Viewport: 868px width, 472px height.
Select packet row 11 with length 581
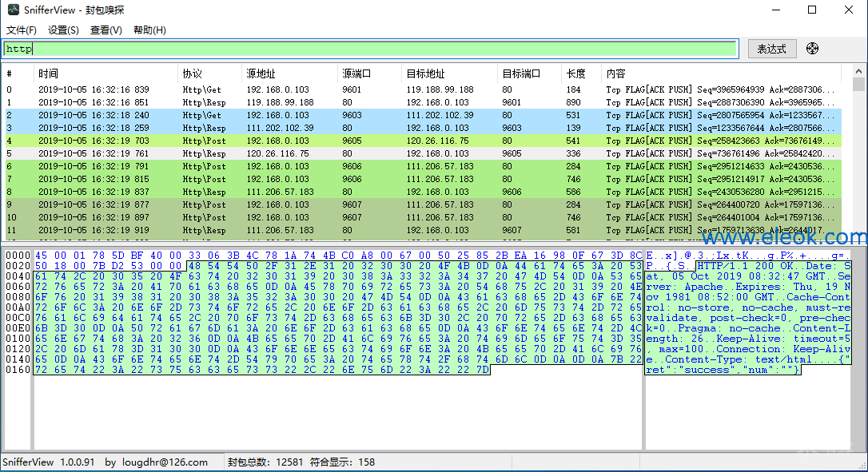pos(422,230)
